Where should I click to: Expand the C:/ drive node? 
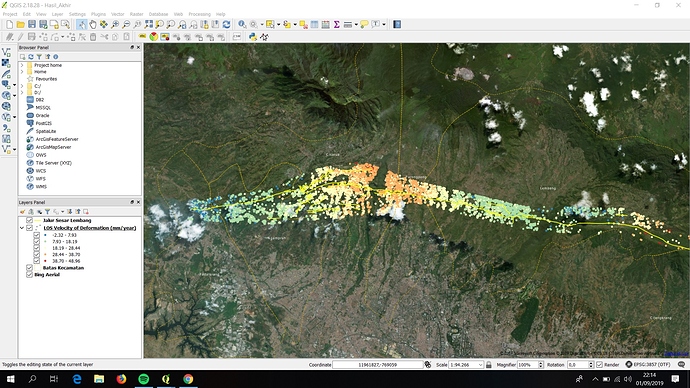tap(22, 86)
